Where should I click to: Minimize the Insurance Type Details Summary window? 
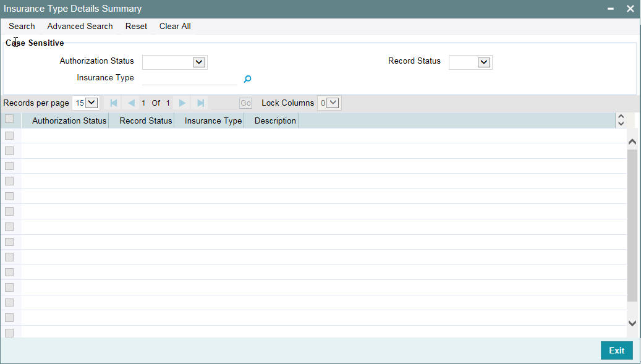610,9
